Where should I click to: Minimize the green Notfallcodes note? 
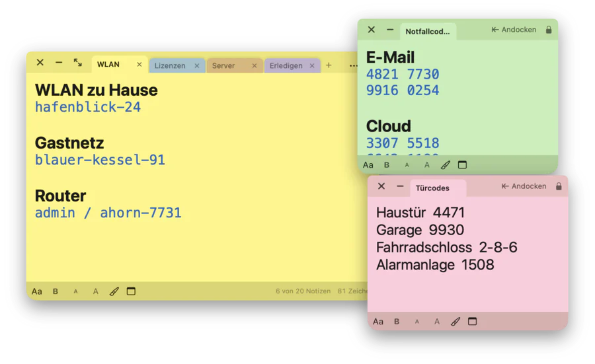click(x=390, y=30)
